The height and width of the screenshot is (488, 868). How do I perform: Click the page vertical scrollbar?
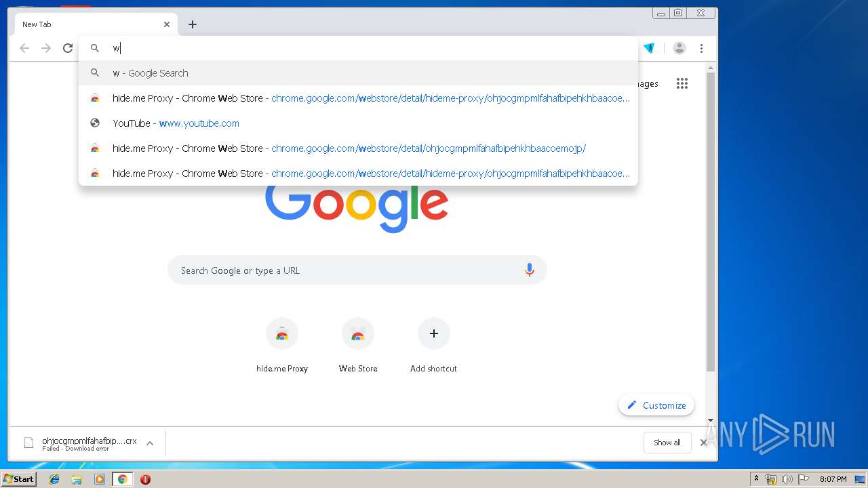point(711,222)
